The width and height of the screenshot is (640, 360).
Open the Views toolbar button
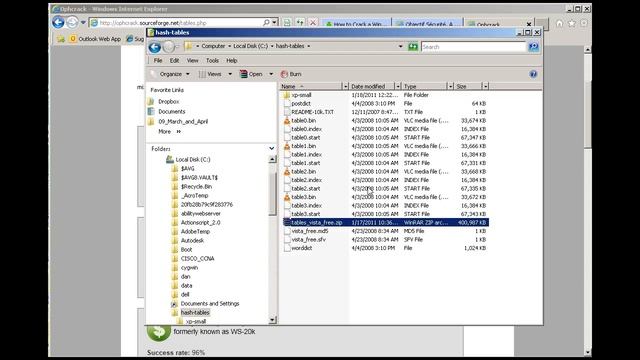[210, 74]
